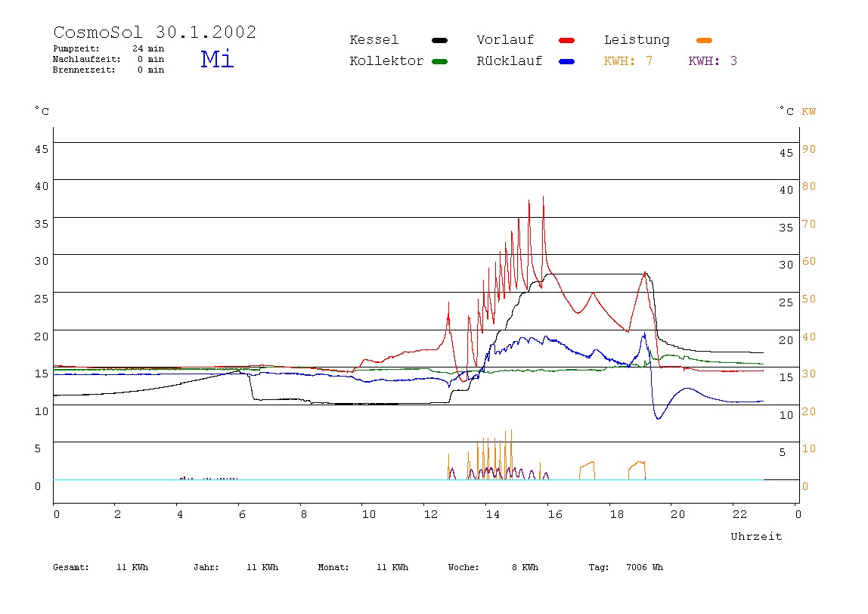The width and height of the screenshot is (868, 614).
Task: Click the orange KW axis unit label
Action: point(809,112)
